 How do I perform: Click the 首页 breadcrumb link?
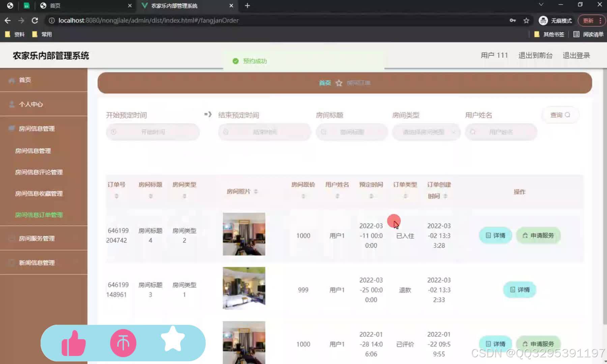[x=325, y=83]
